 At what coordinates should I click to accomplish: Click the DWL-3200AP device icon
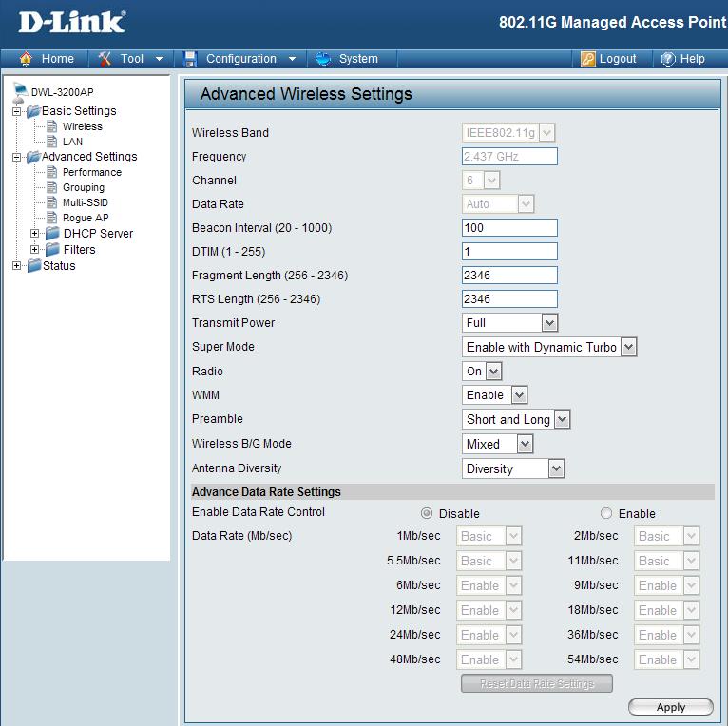[20, 92]
